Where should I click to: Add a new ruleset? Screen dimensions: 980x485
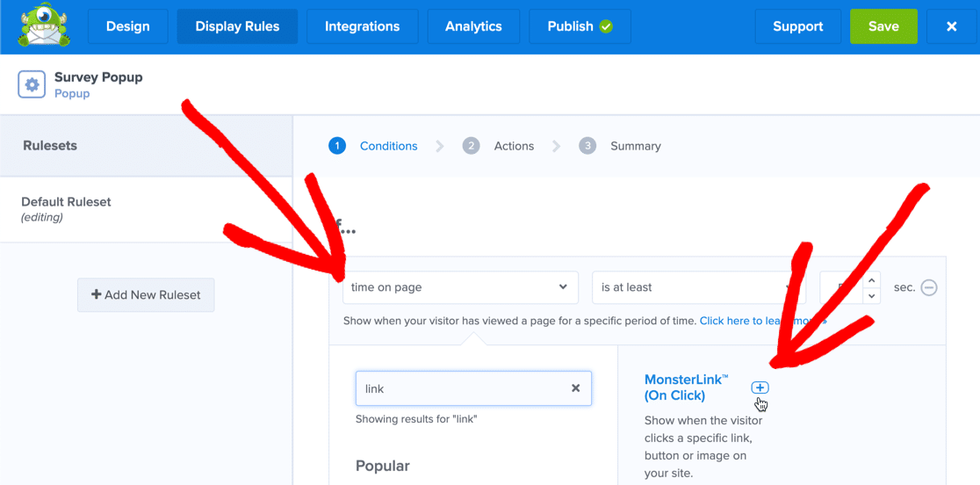[146, 295]
